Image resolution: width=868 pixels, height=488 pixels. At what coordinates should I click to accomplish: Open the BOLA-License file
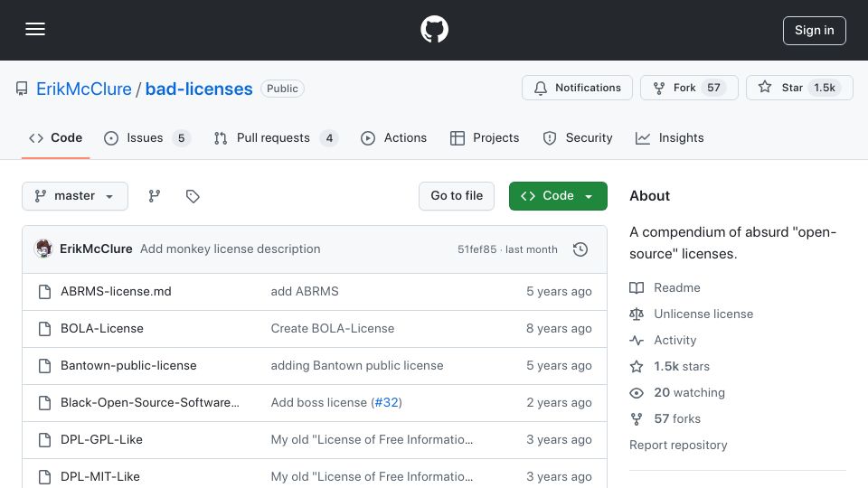coord(102,329)
